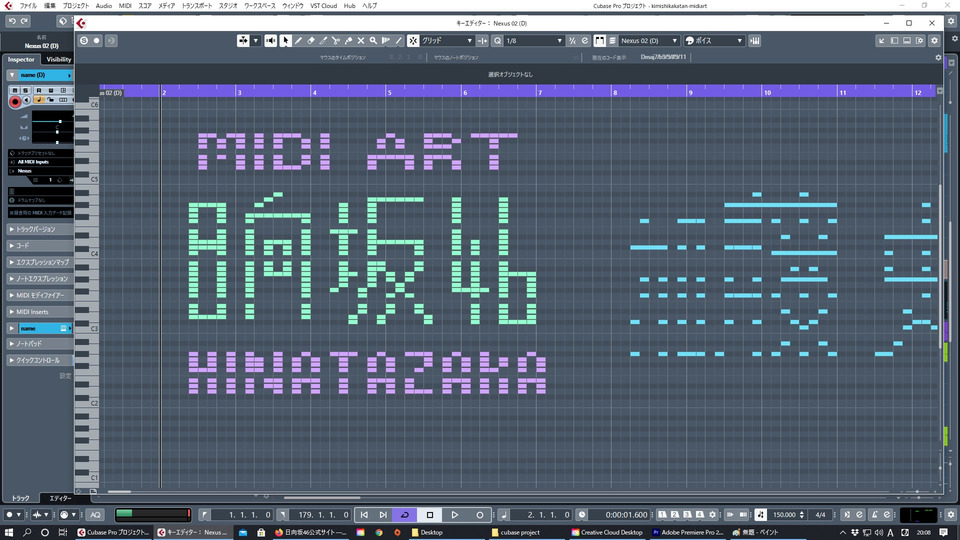
Task: Select the Object Selection arrow tool
Action: (285, 40)
